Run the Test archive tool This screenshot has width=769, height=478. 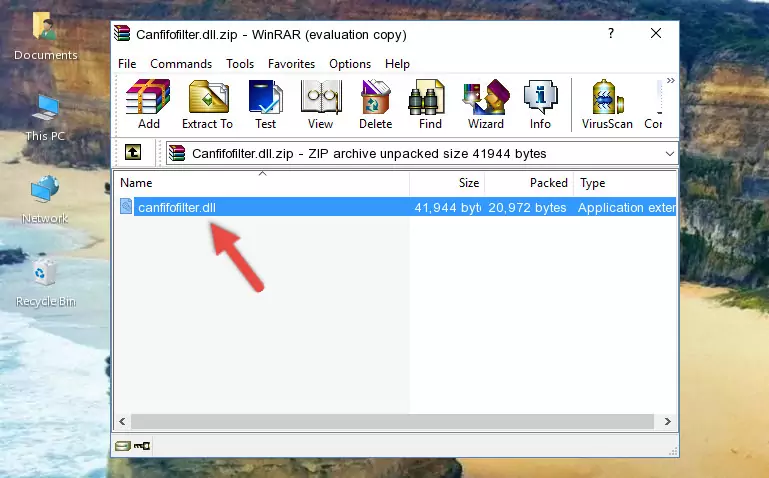(265, 104)
